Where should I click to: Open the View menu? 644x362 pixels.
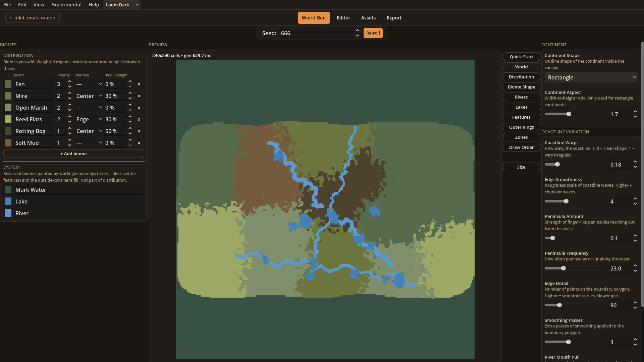coord(39,5)
